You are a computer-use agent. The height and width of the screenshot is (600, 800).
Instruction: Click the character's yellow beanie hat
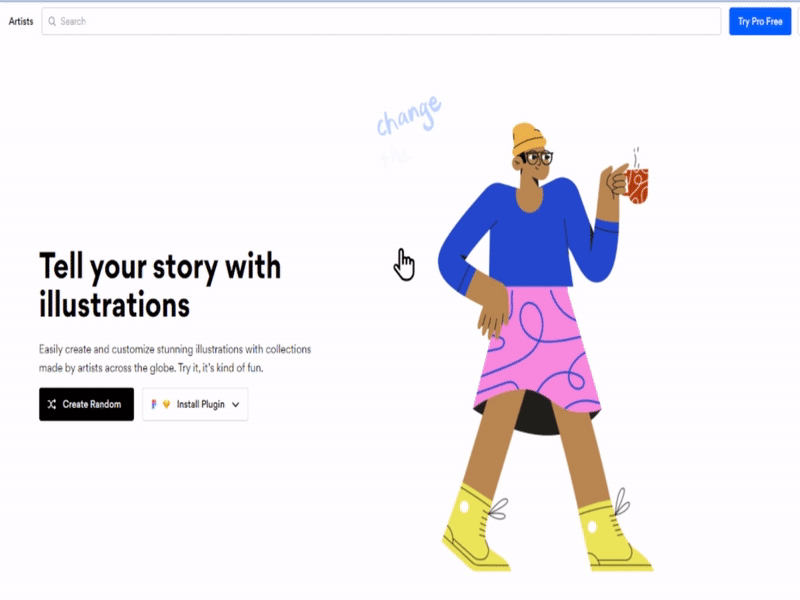(528, 137)
